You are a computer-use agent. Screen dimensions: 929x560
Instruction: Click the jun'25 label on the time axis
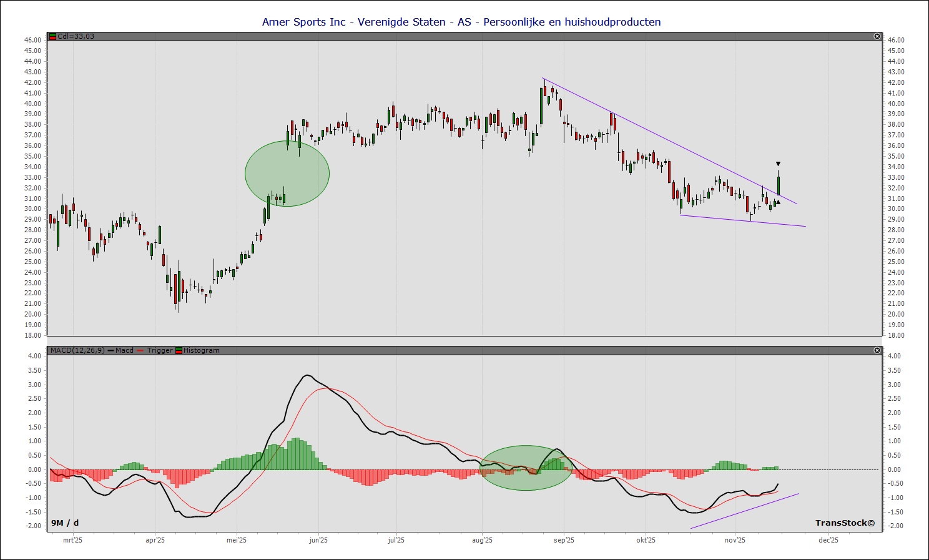coord(318,540)
